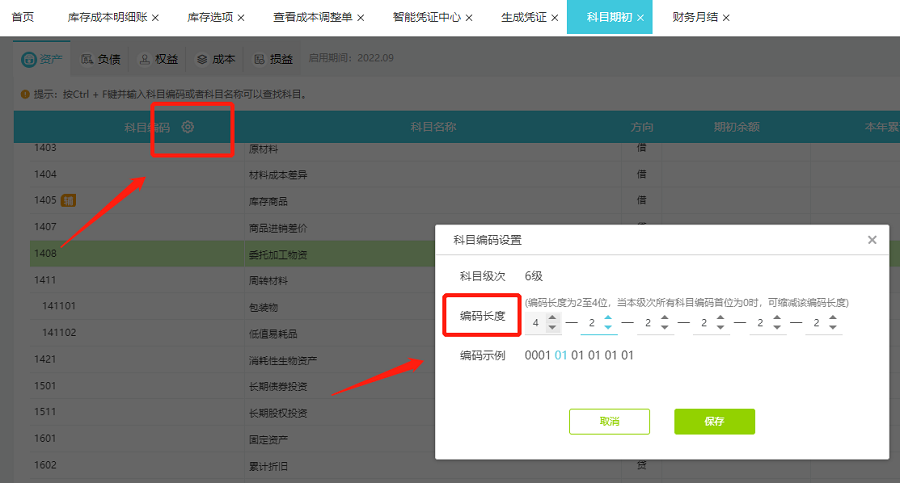
Task: Select account code 1411
Action: point(45,280)
